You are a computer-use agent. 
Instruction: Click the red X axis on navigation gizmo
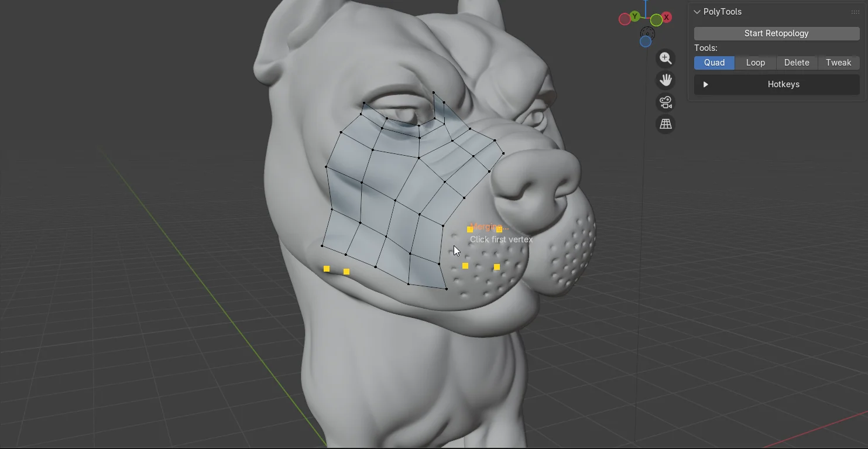tap(666, 17)
